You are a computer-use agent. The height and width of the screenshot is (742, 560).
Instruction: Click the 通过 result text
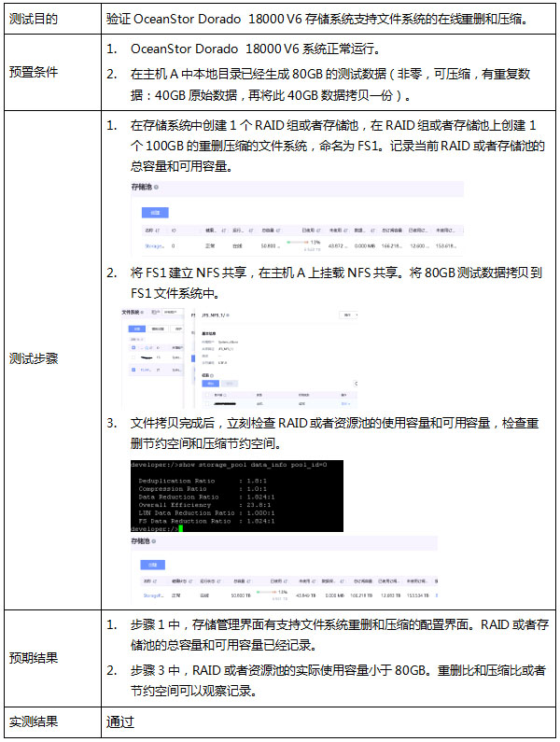pos(120,721)
